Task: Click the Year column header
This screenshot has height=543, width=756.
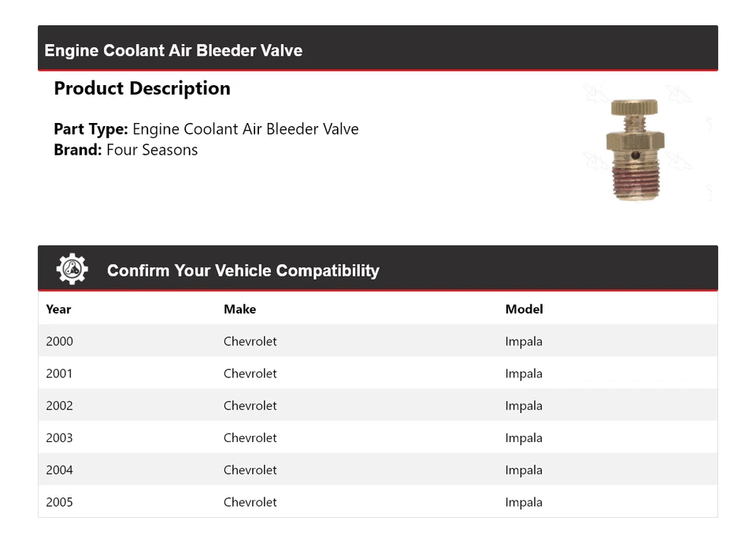Action: [x=58, y=309]
